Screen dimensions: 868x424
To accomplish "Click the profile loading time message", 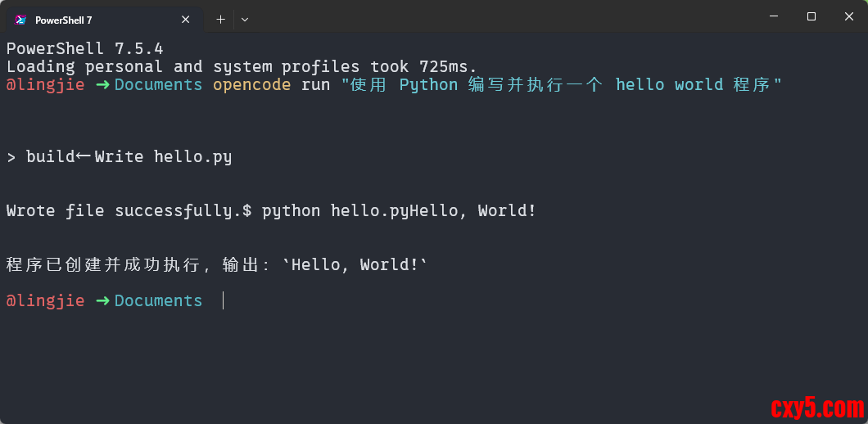I will click(242, 66).
